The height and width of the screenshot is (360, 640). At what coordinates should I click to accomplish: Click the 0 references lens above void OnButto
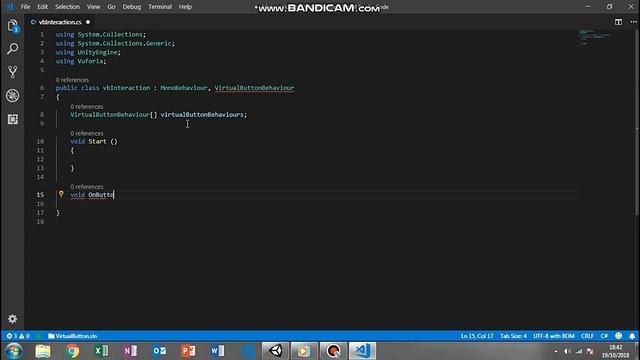tap(87, 187)
